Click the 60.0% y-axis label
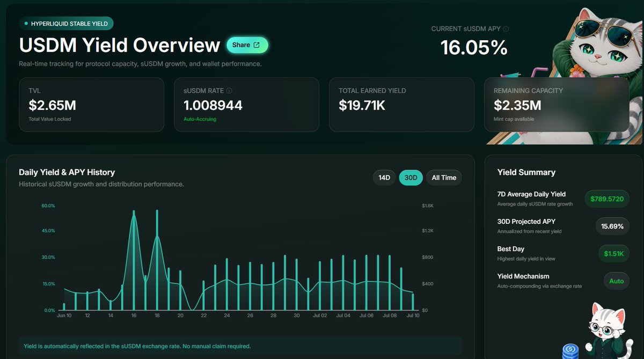The image size is (644, 359). point(48,206)
